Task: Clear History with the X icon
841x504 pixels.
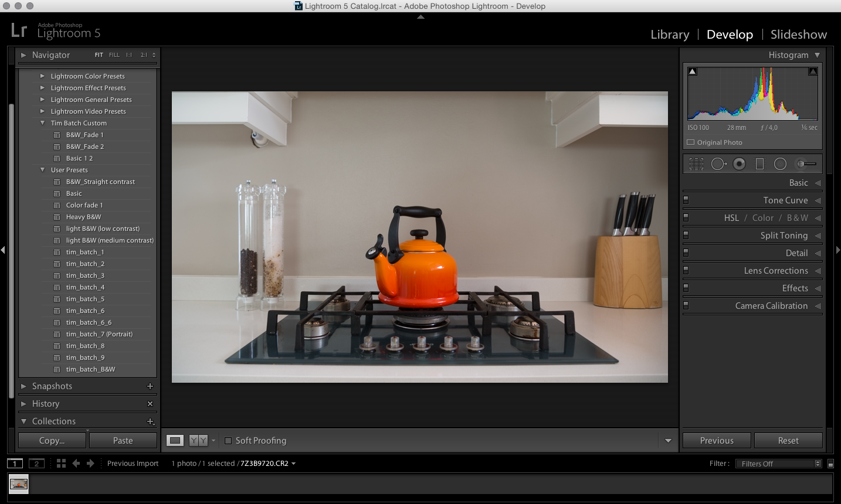Action: [x=150, y=404]
